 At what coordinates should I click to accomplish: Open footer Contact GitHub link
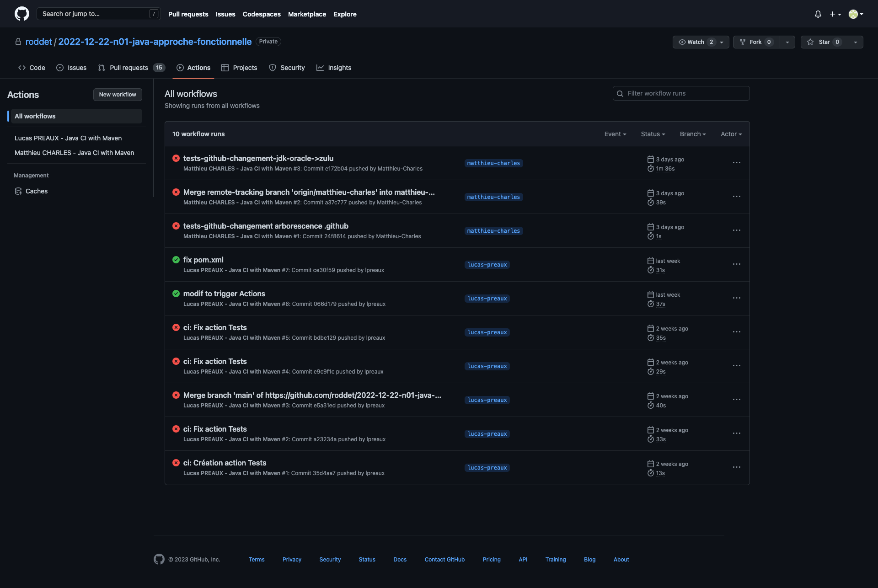[x=444, y=560]
